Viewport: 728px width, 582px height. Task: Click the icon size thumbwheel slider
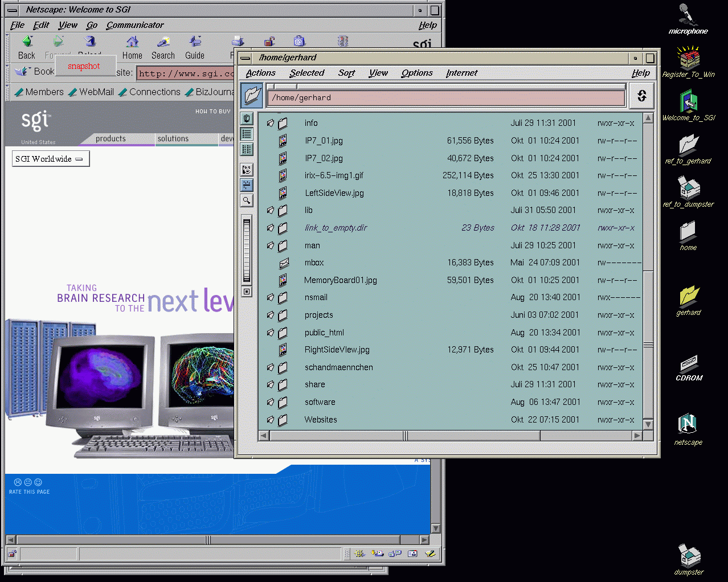[247, 251]
